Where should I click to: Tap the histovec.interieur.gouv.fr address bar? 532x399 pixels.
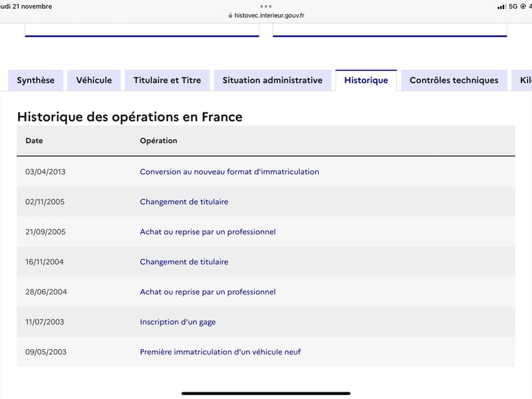pos(267,15)
